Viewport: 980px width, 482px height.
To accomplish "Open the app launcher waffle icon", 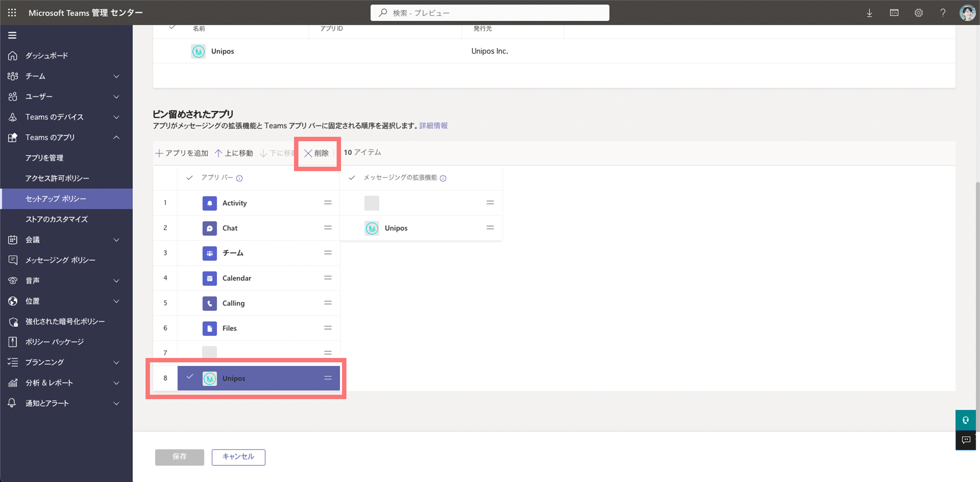I will [12, 13].
